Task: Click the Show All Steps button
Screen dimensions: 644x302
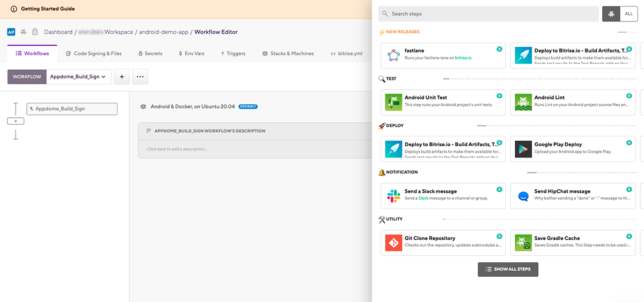Action: point(508,269)
